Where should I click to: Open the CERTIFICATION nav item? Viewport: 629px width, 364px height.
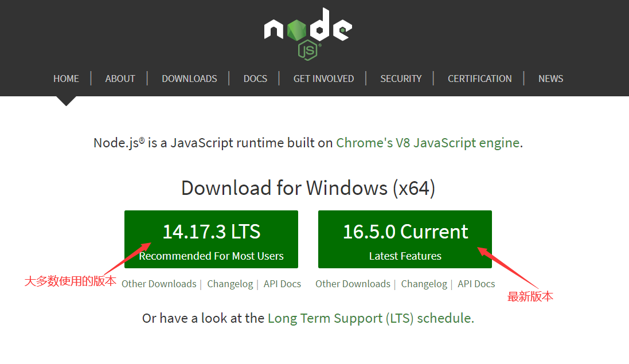480,79
